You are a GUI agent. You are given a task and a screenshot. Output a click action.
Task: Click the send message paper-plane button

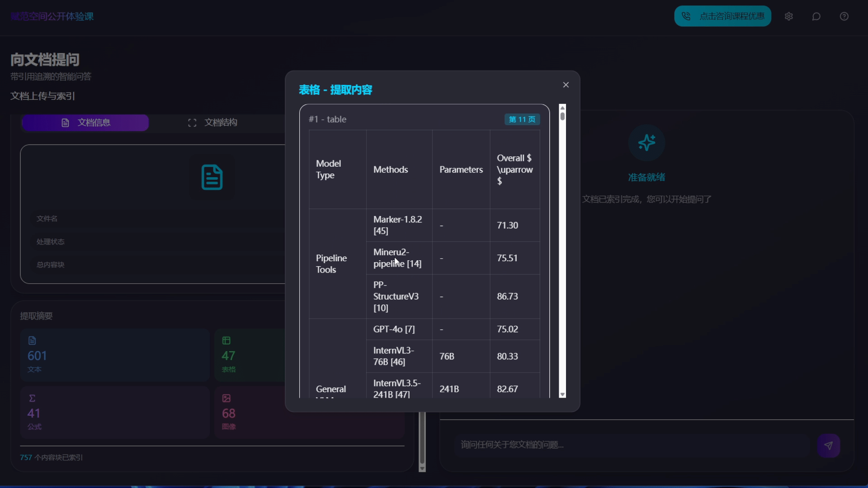click(x=828, y=446)
